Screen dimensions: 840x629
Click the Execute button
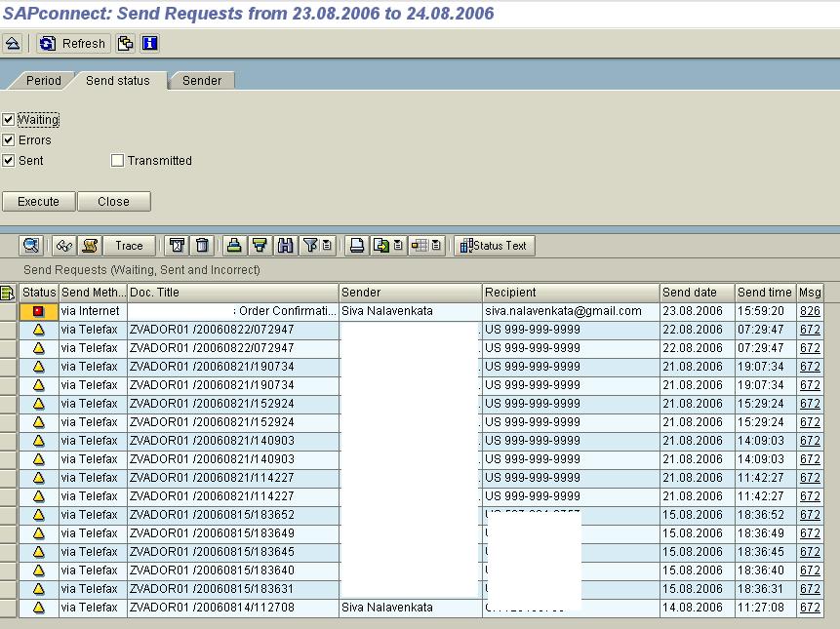(39, 202)
